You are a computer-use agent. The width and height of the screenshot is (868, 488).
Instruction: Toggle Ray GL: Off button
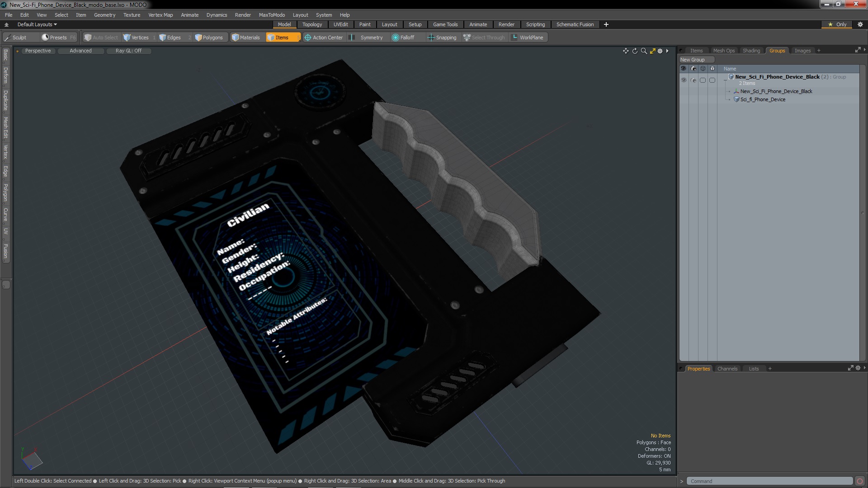pos(128,51)
